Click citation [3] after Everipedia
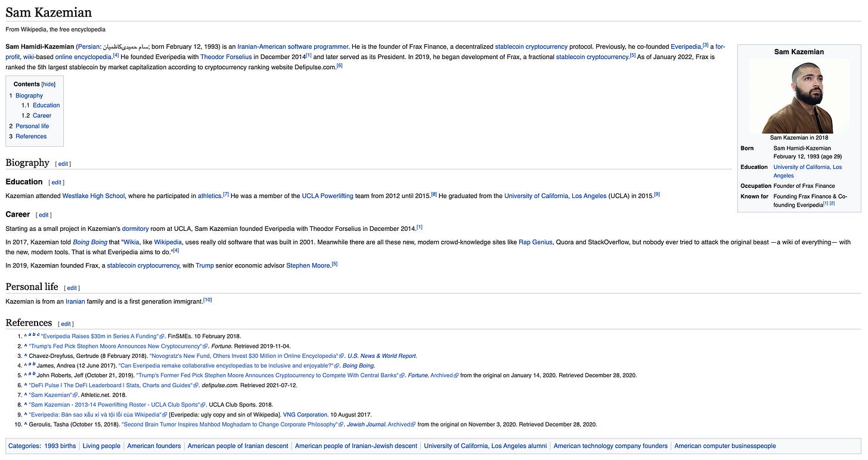The width and height of the screenshot is (868, 460). (x=705, y=45)
